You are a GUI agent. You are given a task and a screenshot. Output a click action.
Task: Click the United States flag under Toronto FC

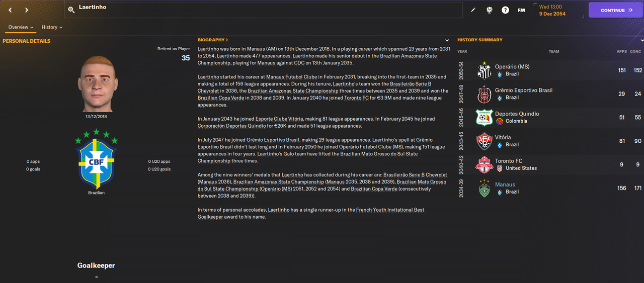point(500,168)
